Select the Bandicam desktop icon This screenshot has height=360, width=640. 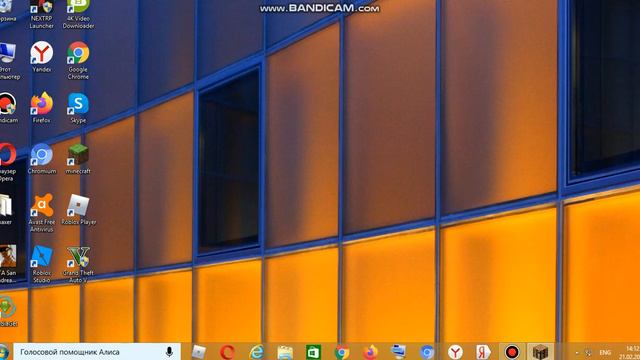pos(8,108)
